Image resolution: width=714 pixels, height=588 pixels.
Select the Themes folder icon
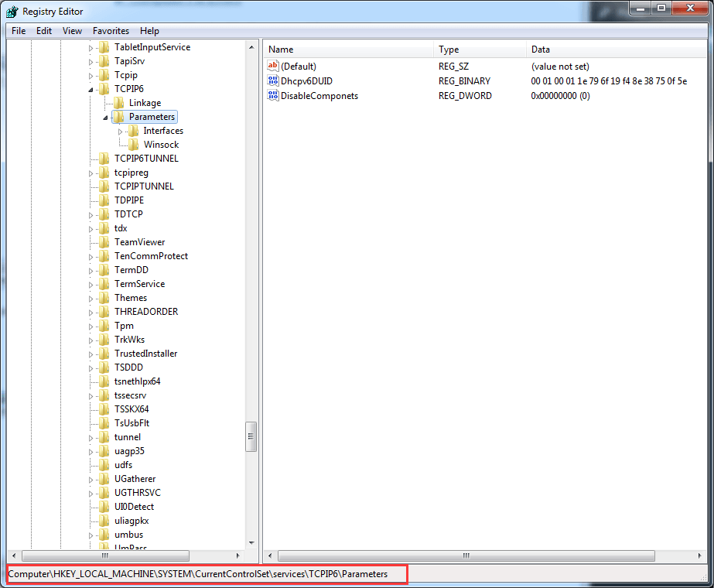(x=104, y=298)
